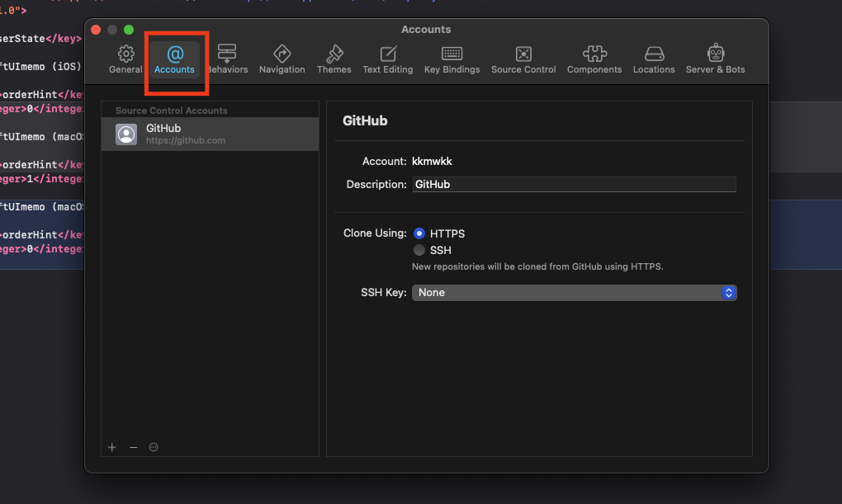842x504 pixels.
Task: Open the account options ellipsis menu
Action: (154, 447)
